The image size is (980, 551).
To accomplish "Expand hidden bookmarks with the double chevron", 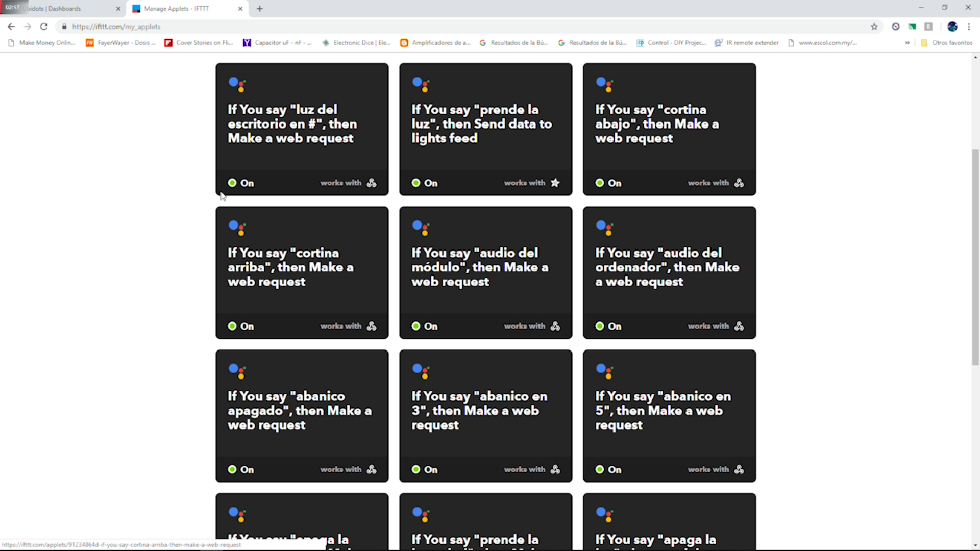I will (x=907, y=43).
